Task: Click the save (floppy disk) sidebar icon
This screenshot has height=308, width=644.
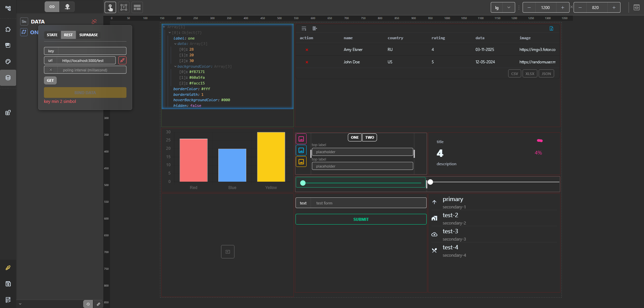Action: pos(8,284)
